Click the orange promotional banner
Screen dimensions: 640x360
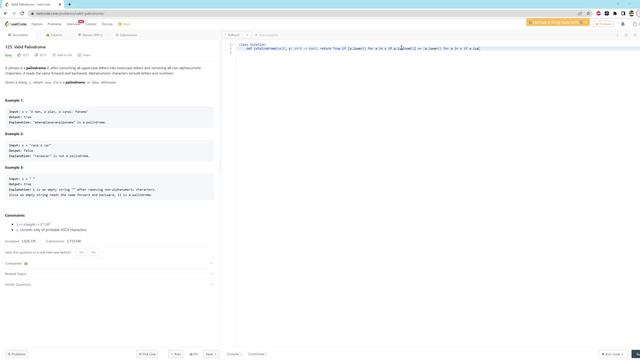pyautogui.click(x=557, y=22)
